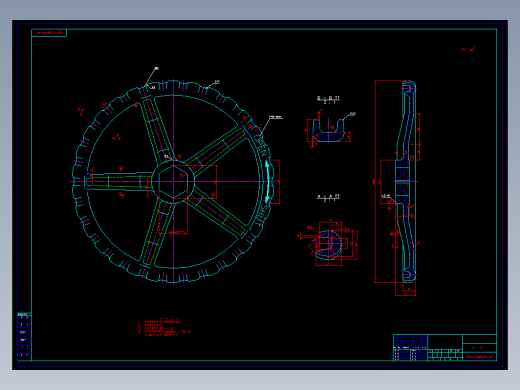Select the B-B section view label
520x390 pixels.
point(328,99)
